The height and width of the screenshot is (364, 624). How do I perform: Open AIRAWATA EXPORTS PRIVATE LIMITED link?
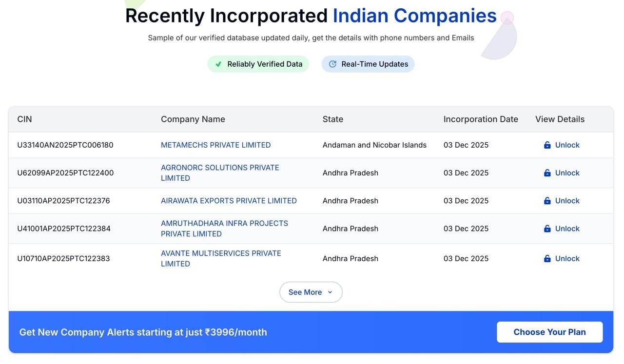(229, 201)
